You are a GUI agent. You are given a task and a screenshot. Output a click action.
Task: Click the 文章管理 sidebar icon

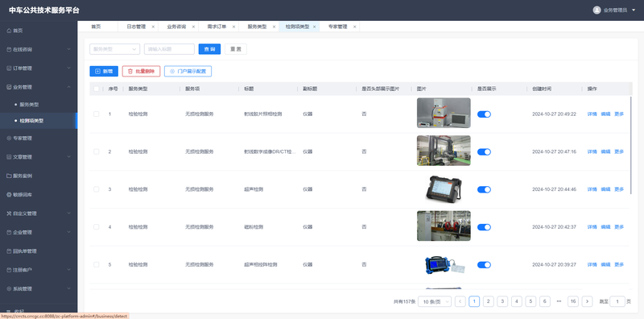click(9, 157)
